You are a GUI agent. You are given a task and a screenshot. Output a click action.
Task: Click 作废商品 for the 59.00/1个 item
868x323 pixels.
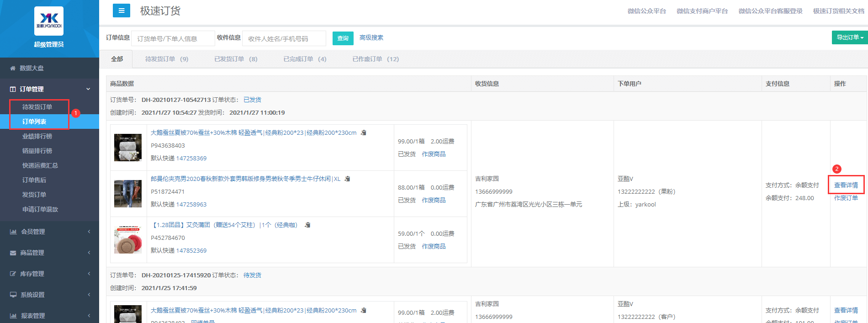tap(434, 246)
